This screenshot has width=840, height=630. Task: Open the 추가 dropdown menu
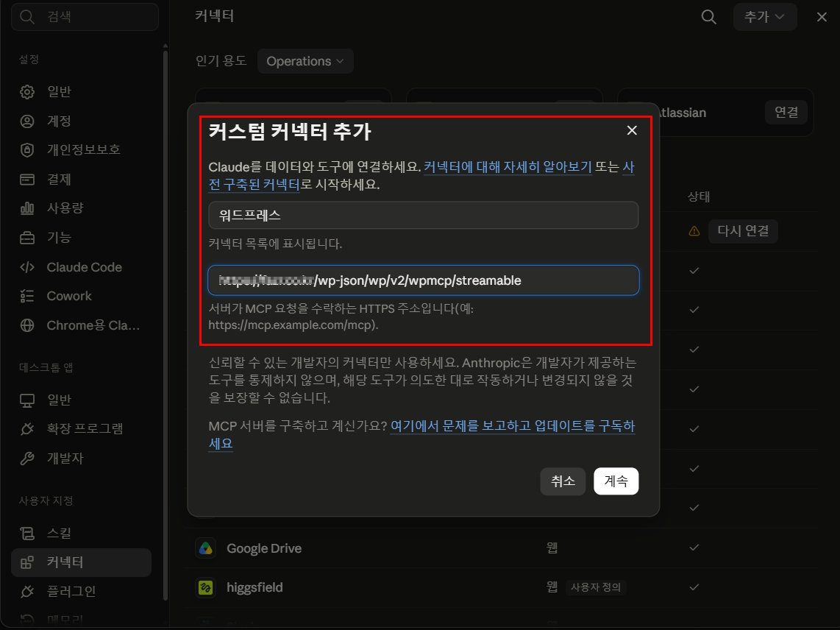(x=764, y=17)
